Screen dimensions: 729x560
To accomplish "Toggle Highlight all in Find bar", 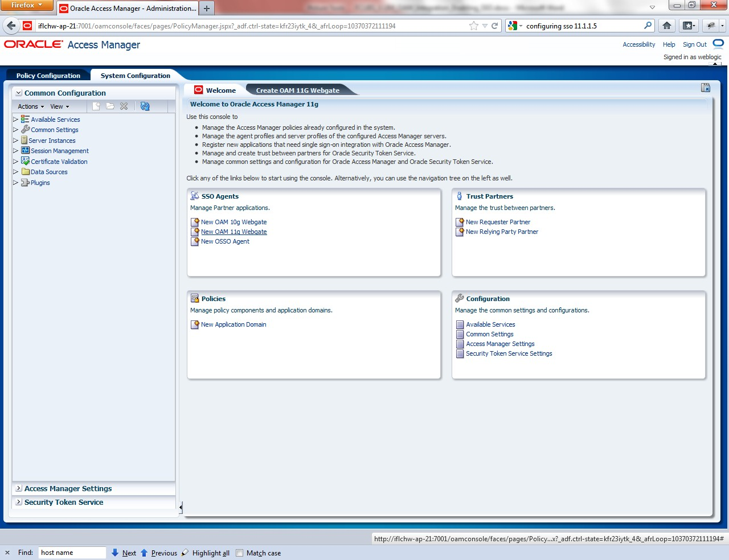I will (x=206, y=553).
